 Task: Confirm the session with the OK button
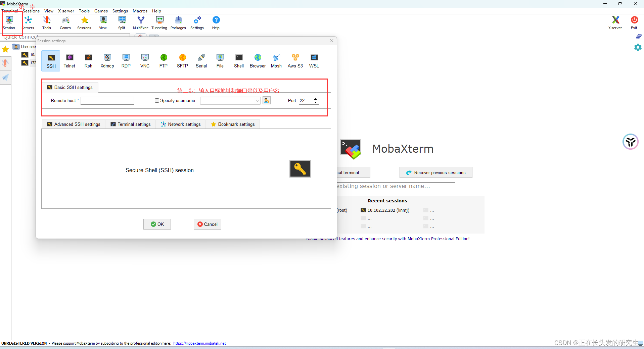(157, 224)
